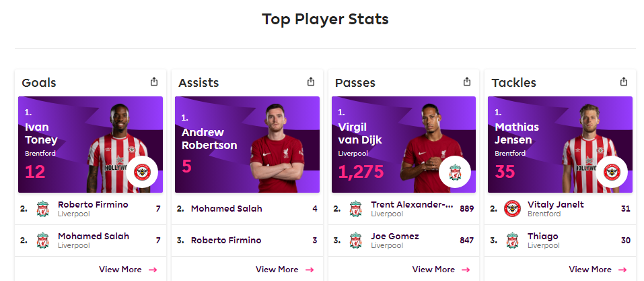Click Brentford badge on Ivan Toney banner
Viewport: 644px width, 281px height.
click(x=142, y=173)
